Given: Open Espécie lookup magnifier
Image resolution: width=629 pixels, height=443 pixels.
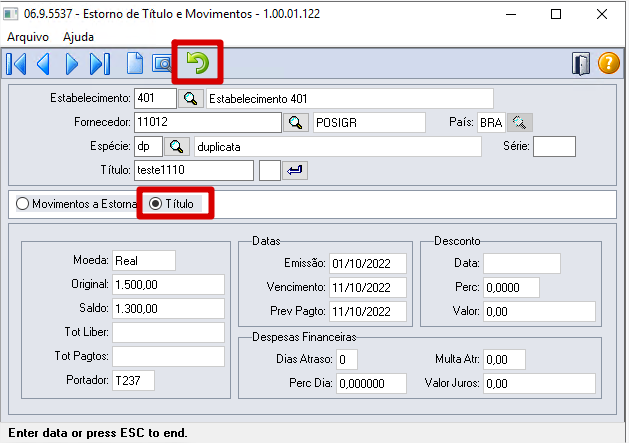Looking at the screenshot, I should tap(177, 146).
